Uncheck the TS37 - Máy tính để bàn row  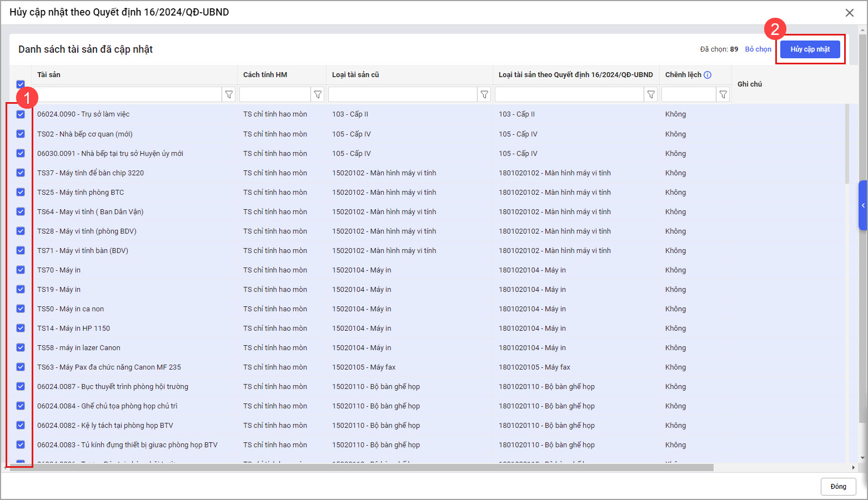click(x=21, y=173)
